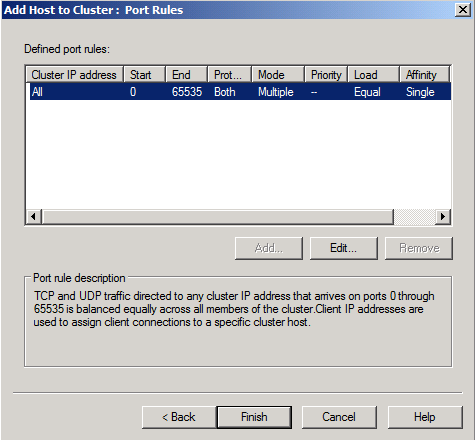
Task: Sort by the End column header
Action: click(x=186, y=75)
